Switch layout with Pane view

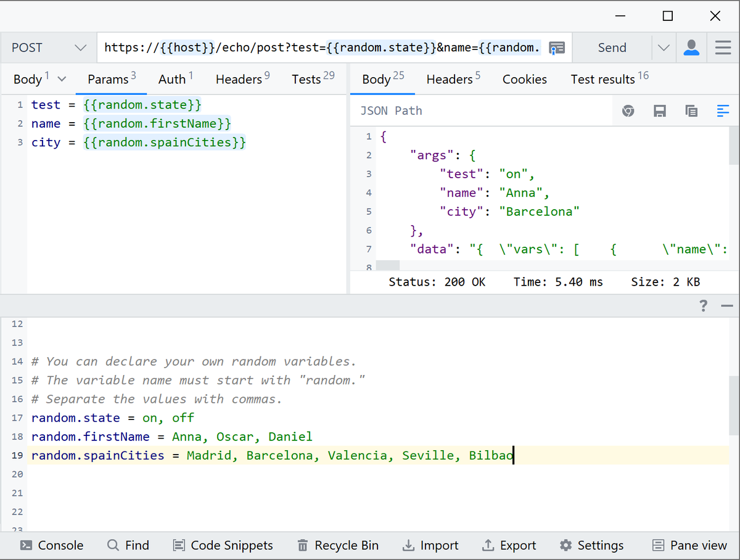click(689, 545)
